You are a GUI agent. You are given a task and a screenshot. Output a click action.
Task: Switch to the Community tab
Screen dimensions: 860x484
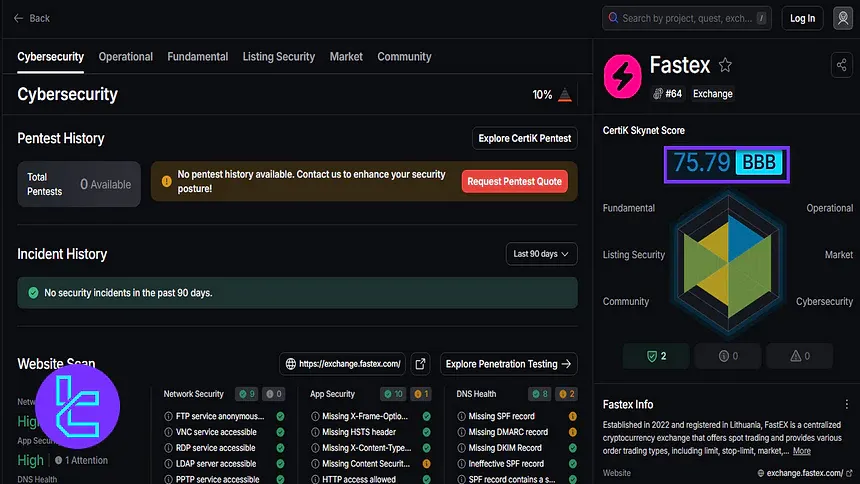click(x=404, y=57)
